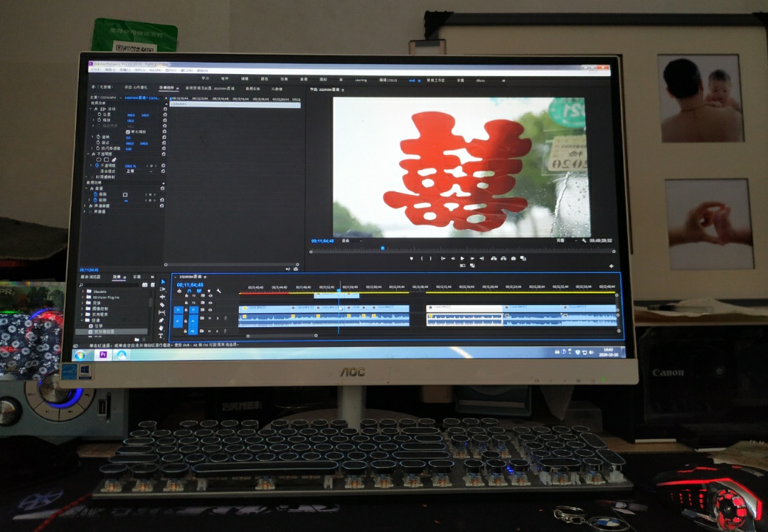Switch to the Media Browser tab
768x532 pixels.
(x=90, y=277)
